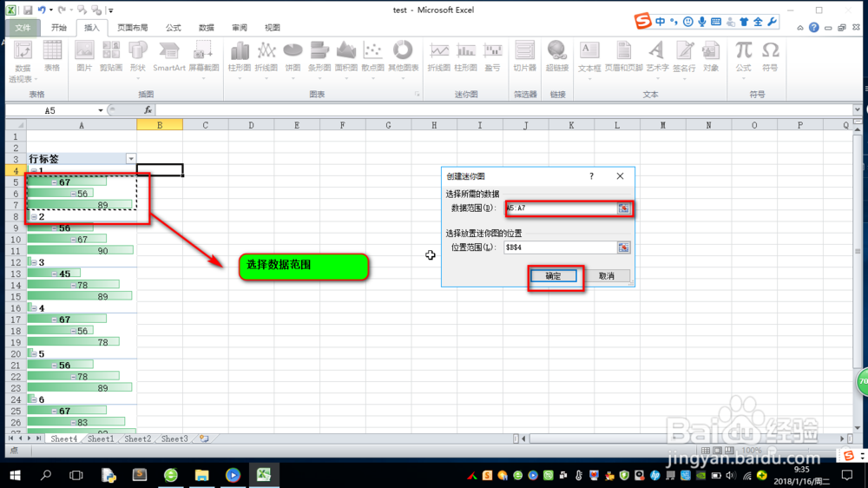
Task: Collapse pivot group 4
Action: 35,308
